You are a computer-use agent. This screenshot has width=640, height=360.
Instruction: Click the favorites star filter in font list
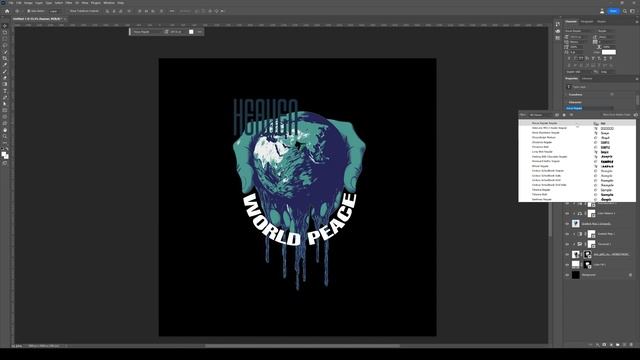564,115
